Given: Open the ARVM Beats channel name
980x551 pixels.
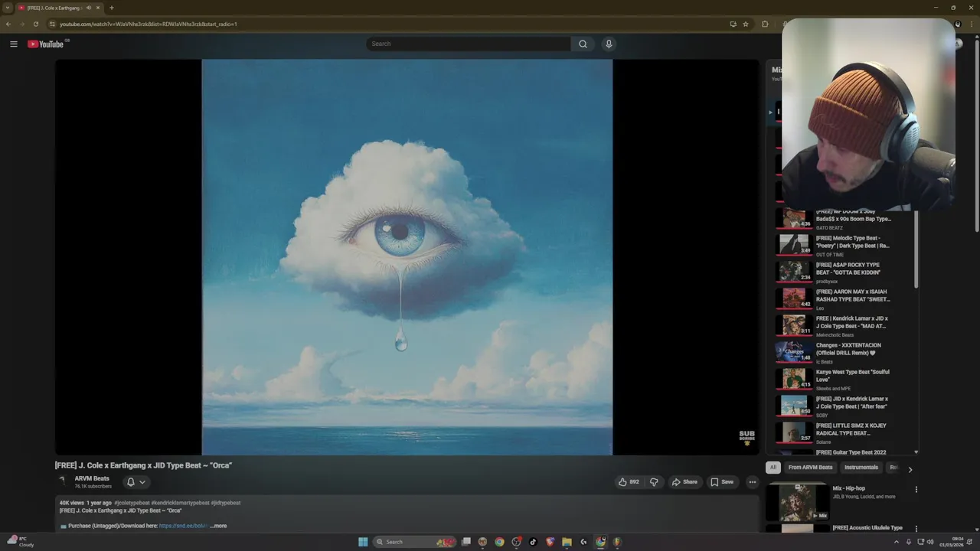Looking at the screenshot, I should point(92,478).
